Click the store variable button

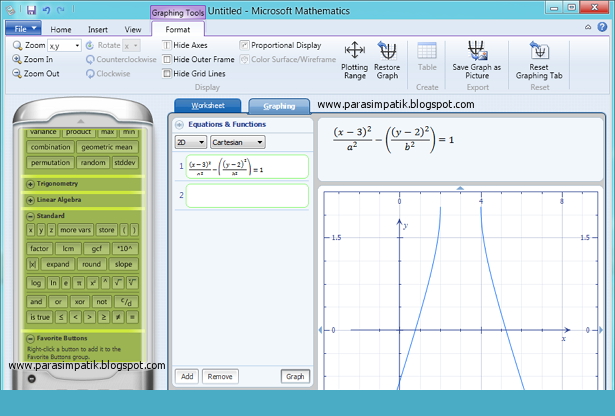pos(106,230)
